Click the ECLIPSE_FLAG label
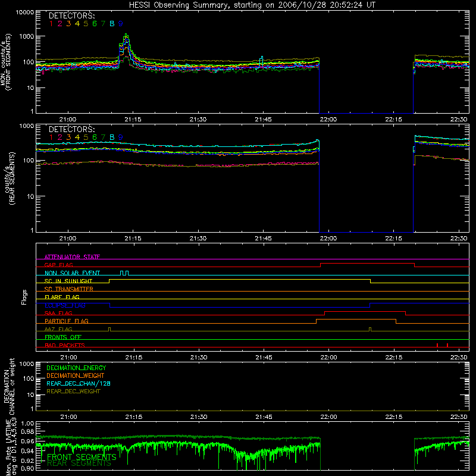 [x=65, y=305]
